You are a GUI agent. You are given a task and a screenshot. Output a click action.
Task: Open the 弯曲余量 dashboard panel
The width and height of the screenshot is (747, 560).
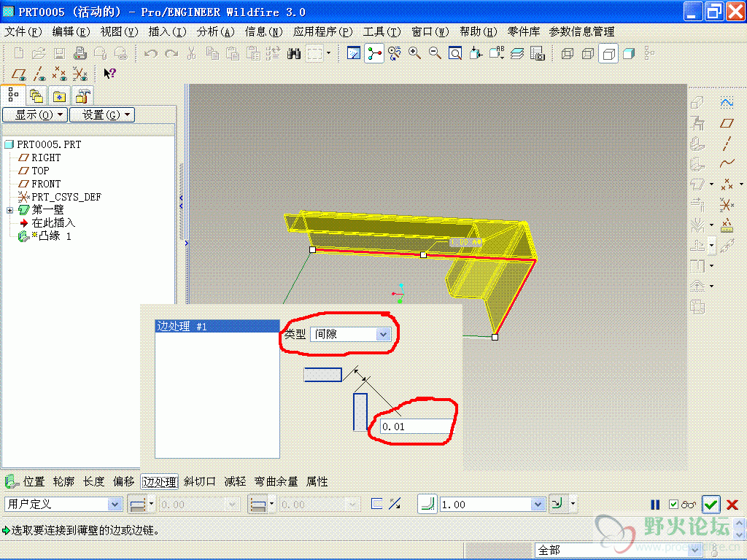click(x=276, y=482)
